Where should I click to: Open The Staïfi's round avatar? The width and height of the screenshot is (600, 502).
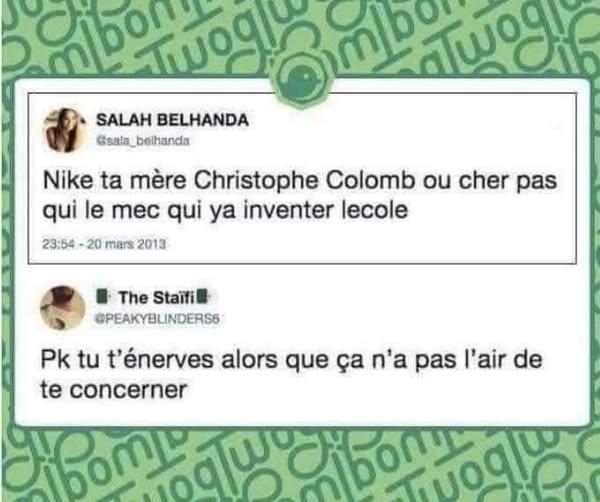click(62, 307)
